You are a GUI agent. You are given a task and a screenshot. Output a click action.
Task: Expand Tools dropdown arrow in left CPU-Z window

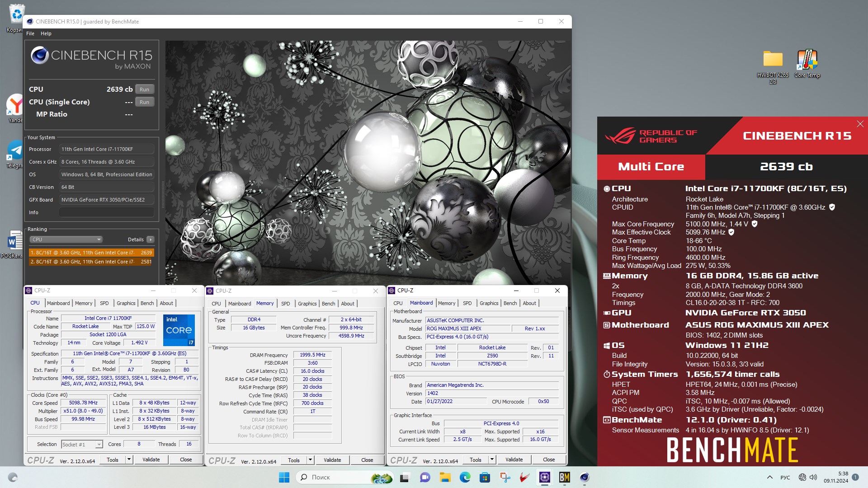[x=129, y=460]
